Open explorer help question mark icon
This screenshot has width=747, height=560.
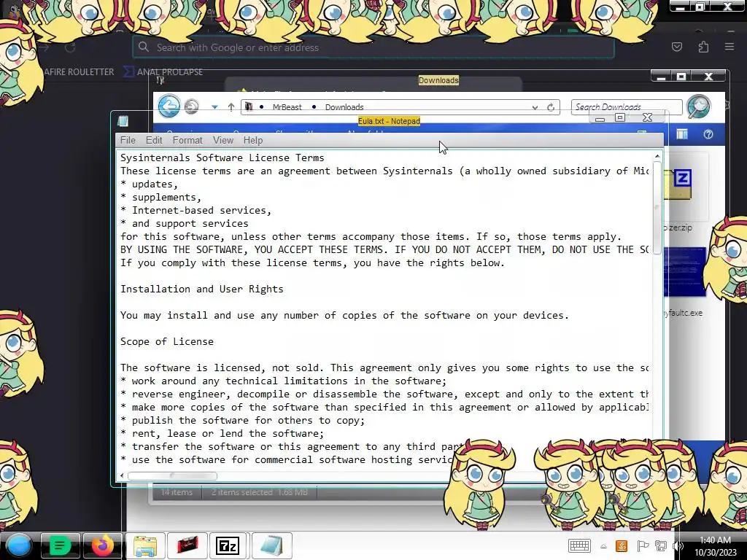[708, 134]
